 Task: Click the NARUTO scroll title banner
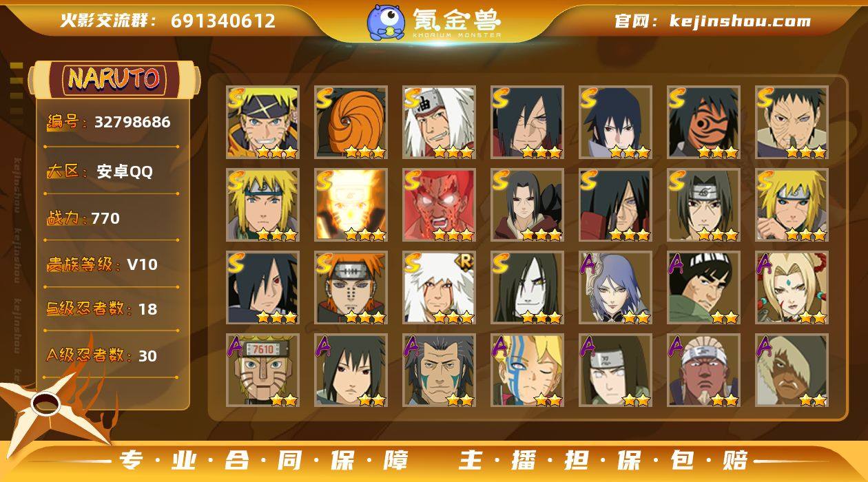[114, 79]
